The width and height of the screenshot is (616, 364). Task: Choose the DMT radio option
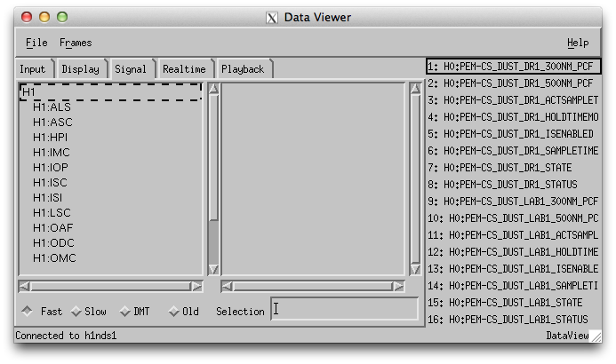click(x=124, y=312)
